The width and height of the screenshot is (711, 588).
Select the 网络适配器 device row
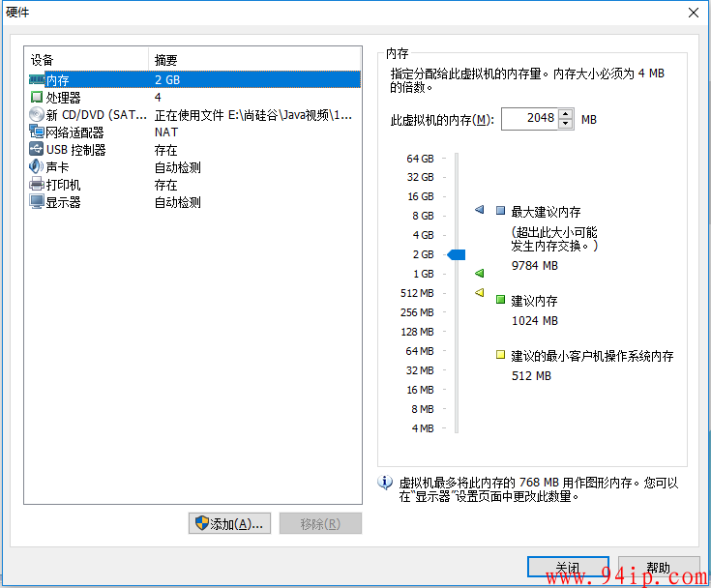tap(194, 132)
